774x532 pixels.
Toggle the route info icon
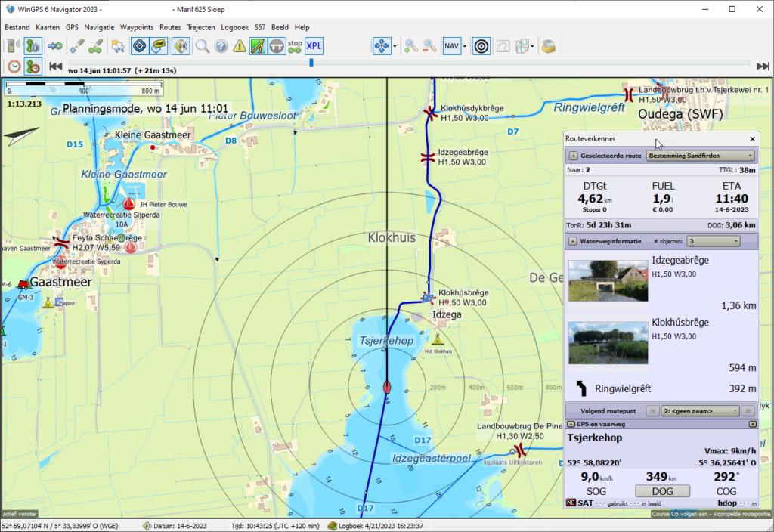(33, 46)
